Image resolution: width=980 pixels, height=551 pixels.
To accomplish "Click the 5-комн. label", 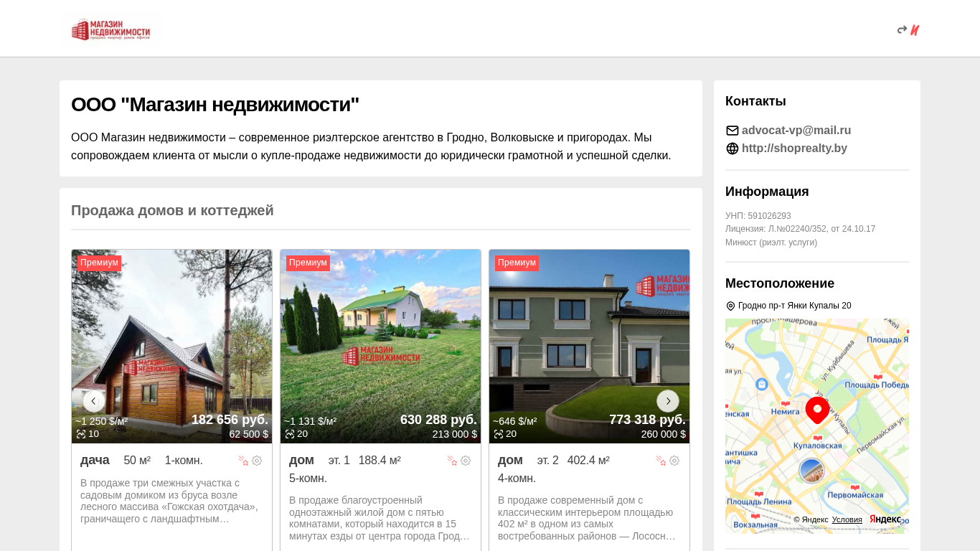I will [x=308, y=478].
